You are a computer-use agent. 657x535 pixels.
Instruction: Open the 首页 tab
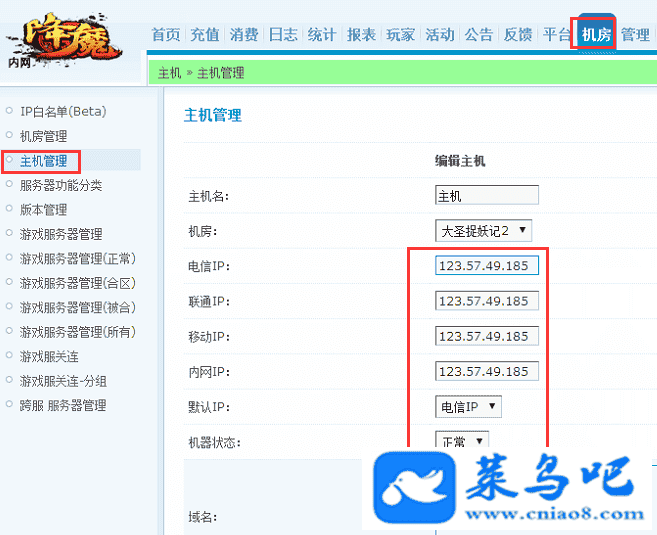166,34
